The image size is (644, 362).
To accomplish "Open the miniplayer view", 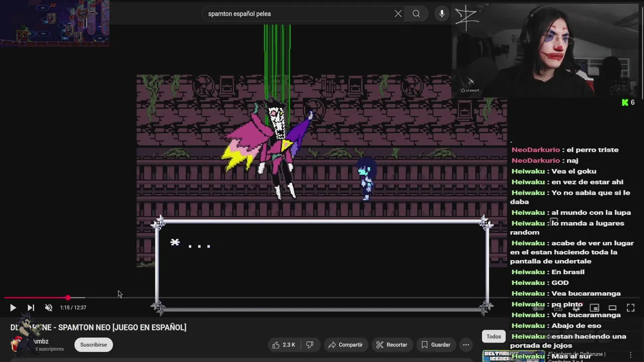I will (x=594, y=308).
